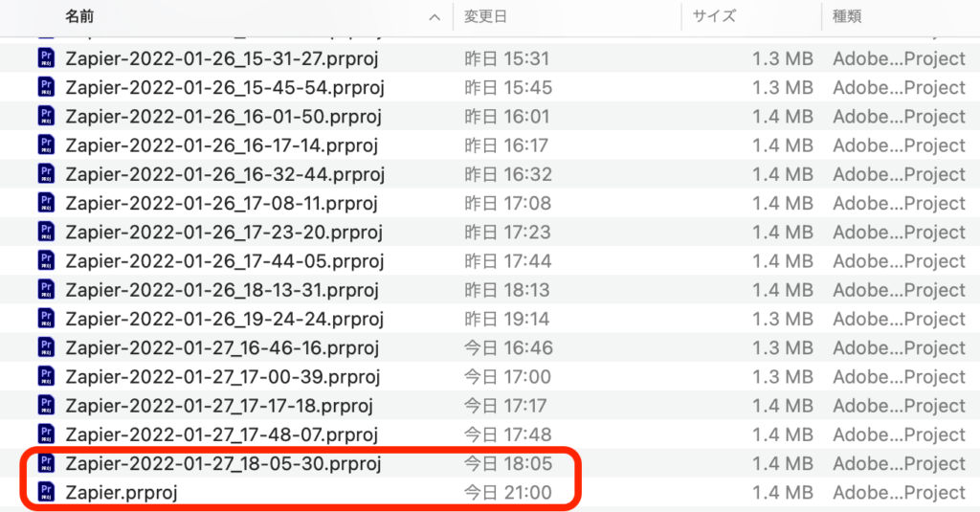Image resolution: width=980 pixels, height=512 pixels.
Task: Click the Pr icon of Zapier-2022-01-26_15-45-54.prproj
Action: [46, 87]
